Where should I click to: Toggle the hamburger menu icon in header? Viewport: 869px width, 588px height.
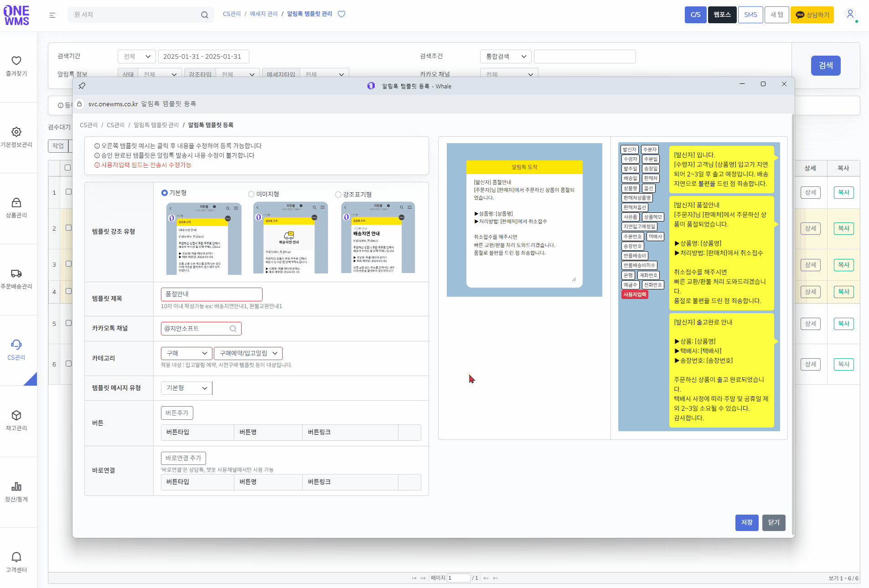coord(52,15)
